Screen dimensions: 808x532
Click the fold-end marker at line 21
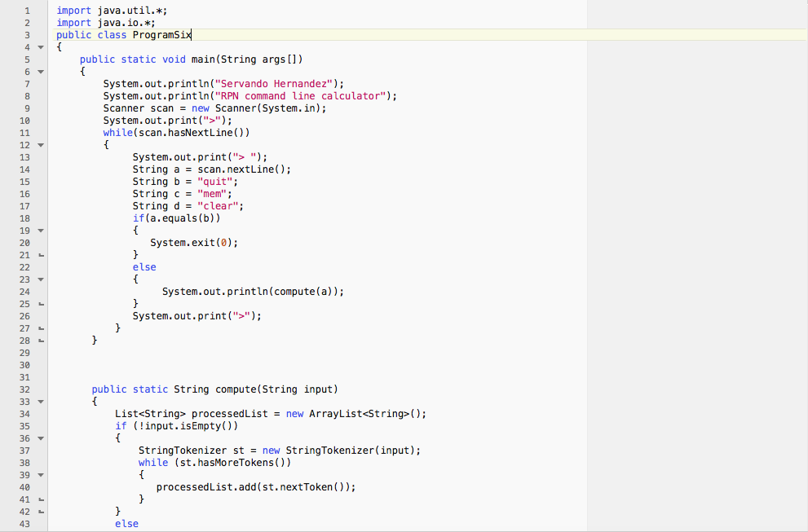pos(39,254)
